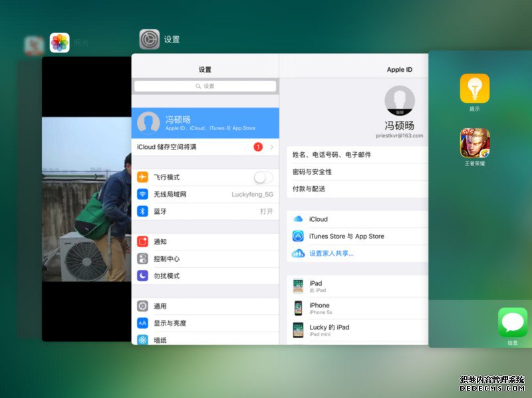Toggle the 飞行模式 airplane mode switch
Viewport: 532px width, 398px height.
click(263, 177)
